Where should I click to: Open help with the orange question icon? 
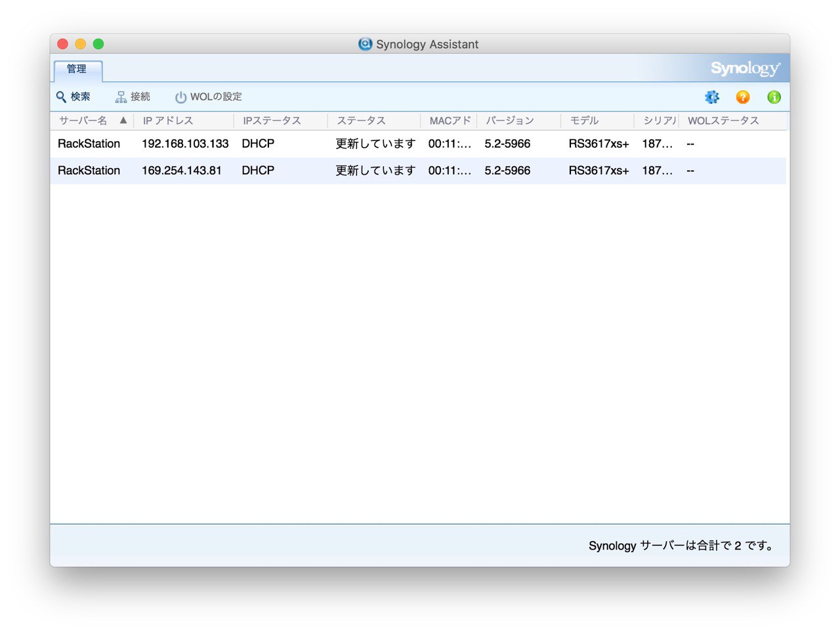tap(743, 97)
